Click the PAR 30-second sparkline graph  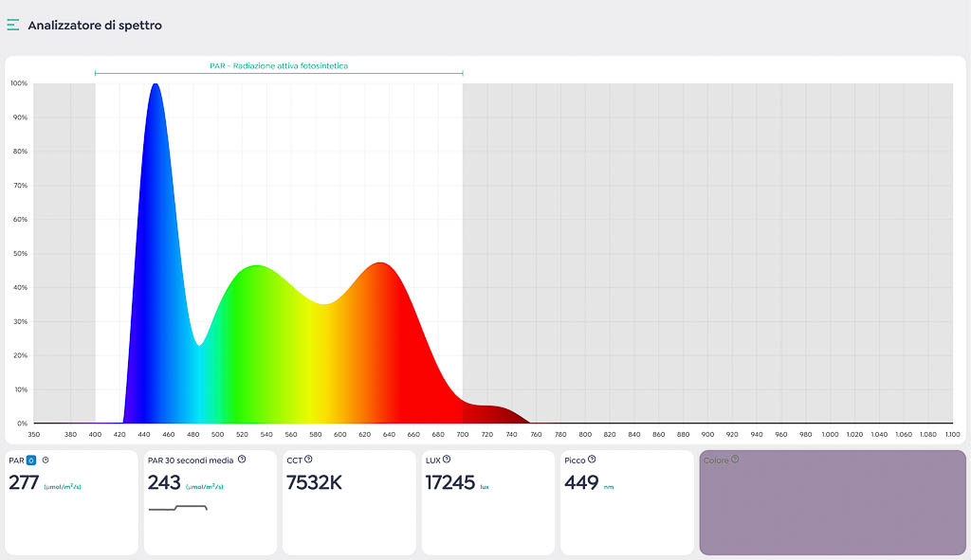[178, 508]
